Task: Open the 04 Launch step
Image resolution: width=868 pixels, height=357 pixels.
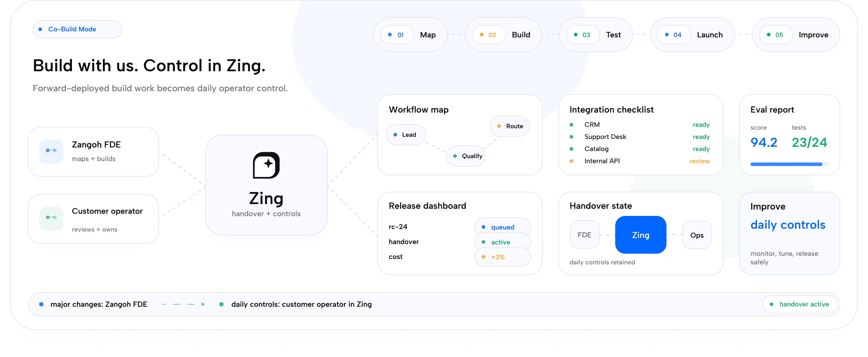Action: 692,35
